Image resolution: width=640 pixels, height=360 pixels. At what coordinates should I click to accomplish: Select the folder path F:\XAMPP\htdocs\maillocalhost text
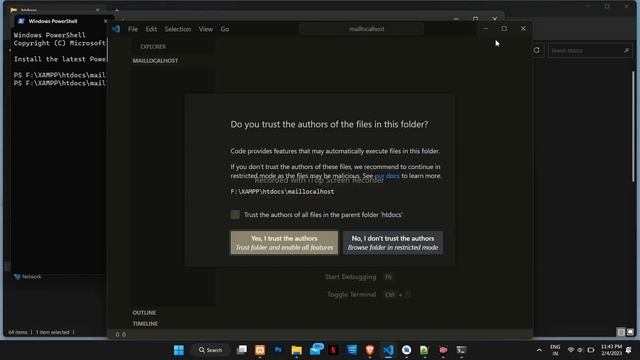click(282, 191)
